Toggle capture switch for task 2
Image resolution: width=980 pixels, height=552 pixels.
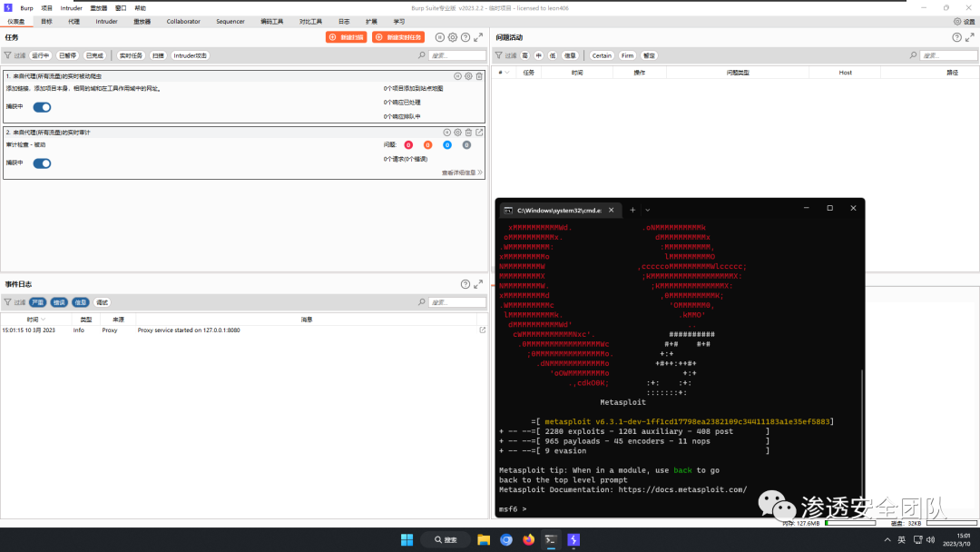point(42,163)
